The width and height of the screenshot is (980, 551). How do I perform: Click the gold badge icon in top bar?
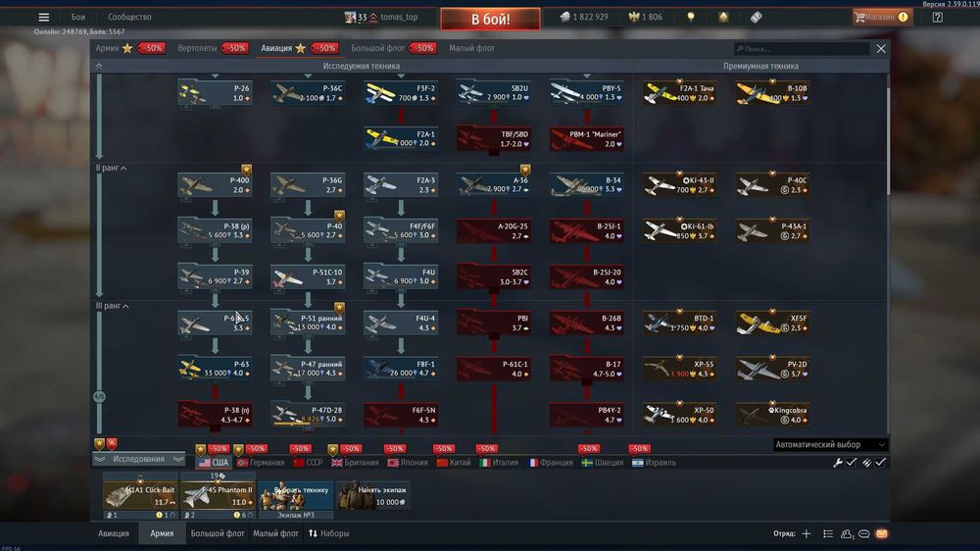click(x=723, y=17)
